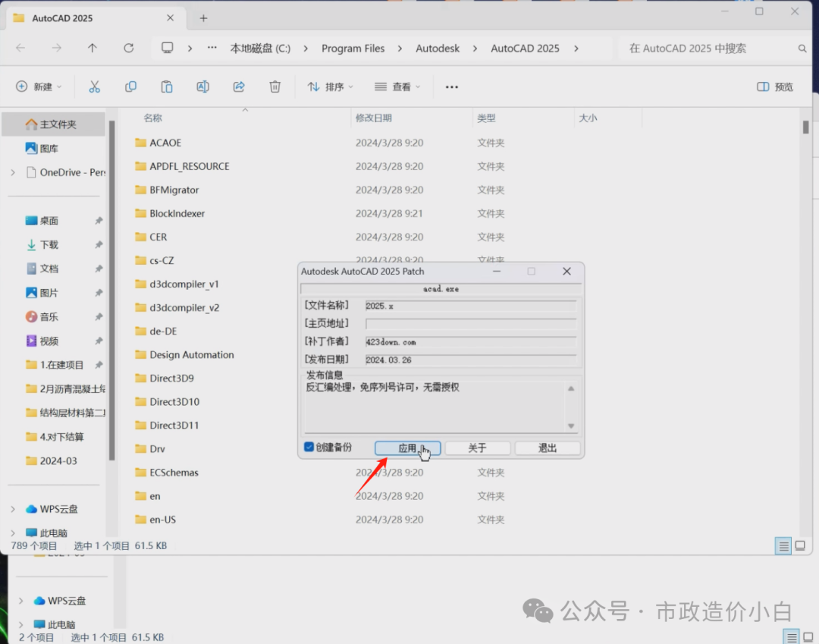
Task: Open 图片 pictures in sidebar
Action: [x=42, y=293]
